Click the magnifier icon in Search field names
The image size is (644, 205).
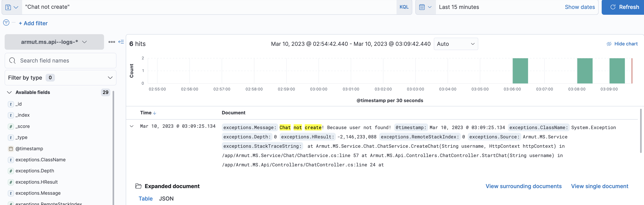(x=12, y=61)
